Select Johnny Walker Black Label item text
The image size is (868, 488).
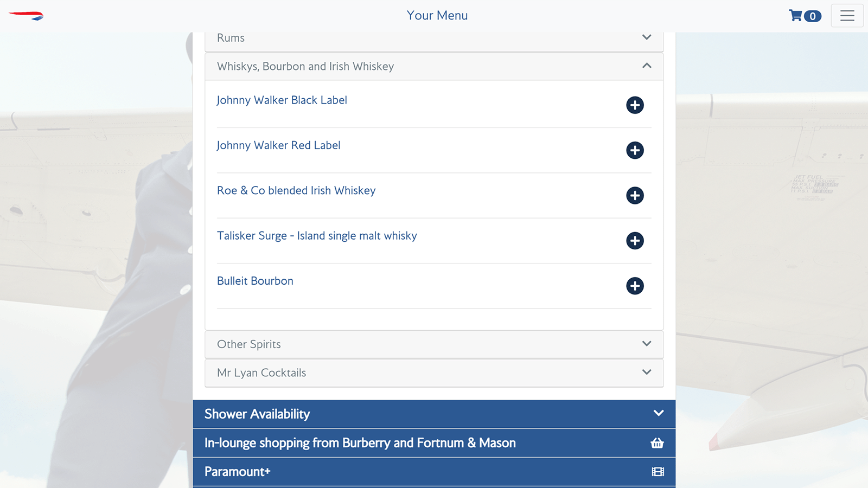[282, 100]
